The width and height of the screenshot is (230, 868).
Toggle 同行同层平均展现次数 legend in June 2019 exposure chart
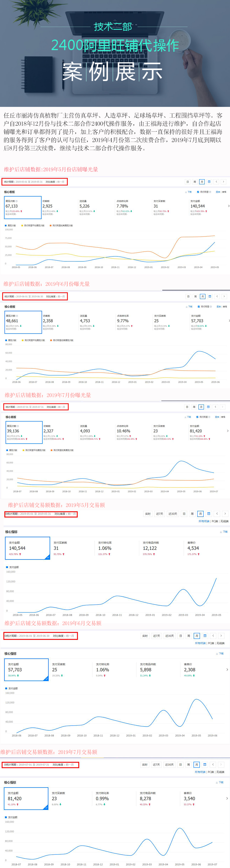(33, 340)
